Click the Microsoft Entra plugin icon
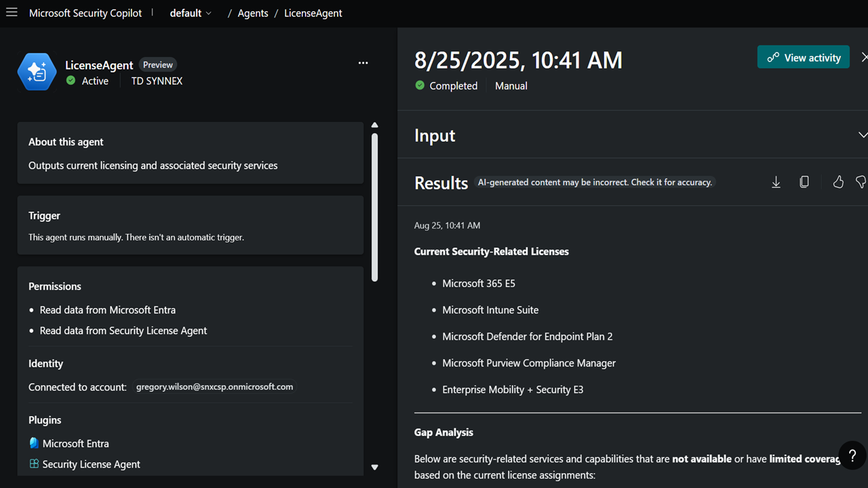This screenshot has width=868, height=488. point(34,443)
